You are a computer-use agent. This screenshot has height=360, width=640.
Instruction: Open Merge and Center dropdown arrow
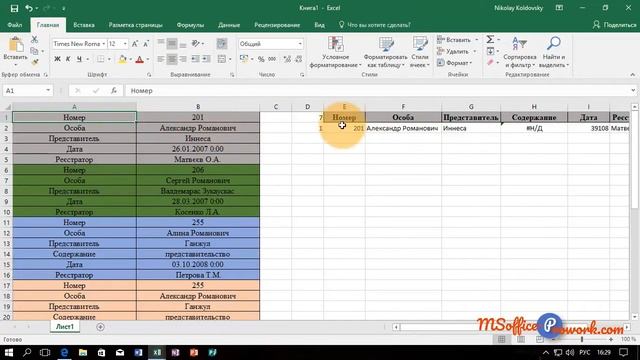[x=230, y=59]
